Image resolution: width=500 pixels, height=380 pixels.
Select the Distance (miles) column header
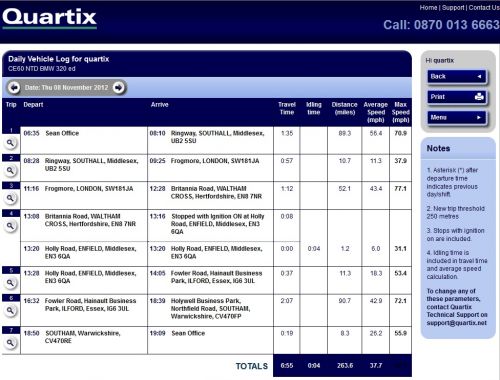(344, 109)
